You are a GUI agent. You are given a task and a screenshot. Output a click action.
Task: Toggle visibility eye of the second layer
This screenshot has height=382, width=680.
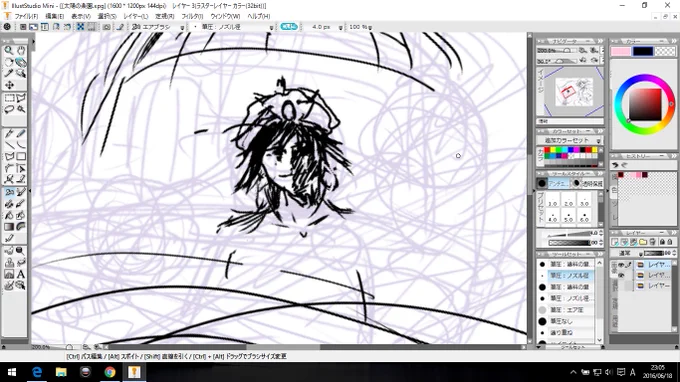point(621,275)
